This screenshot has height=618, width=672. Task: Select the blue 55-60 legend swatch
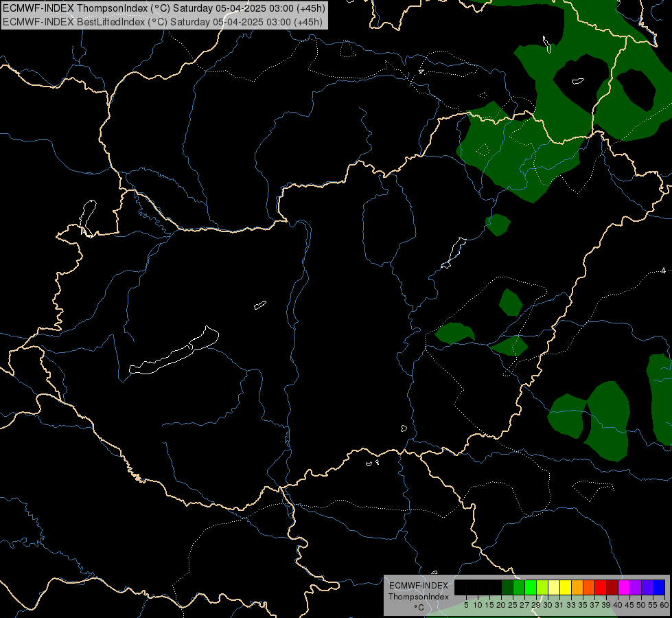(x=659, y=587)
